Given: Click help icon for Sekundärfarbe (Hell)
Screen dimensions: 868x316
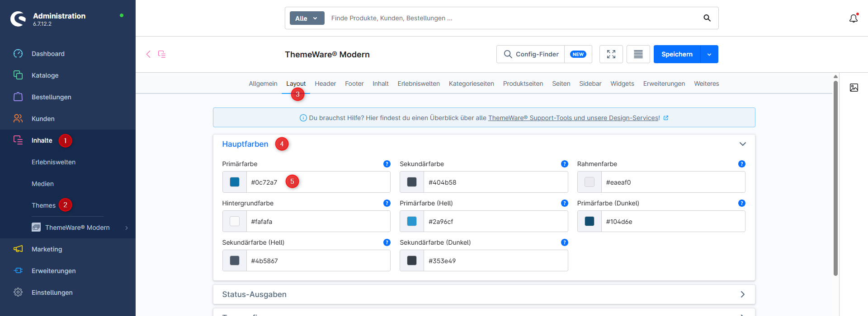Looking at the screenshot, I should pyautogui.click(x=387, y=242).
